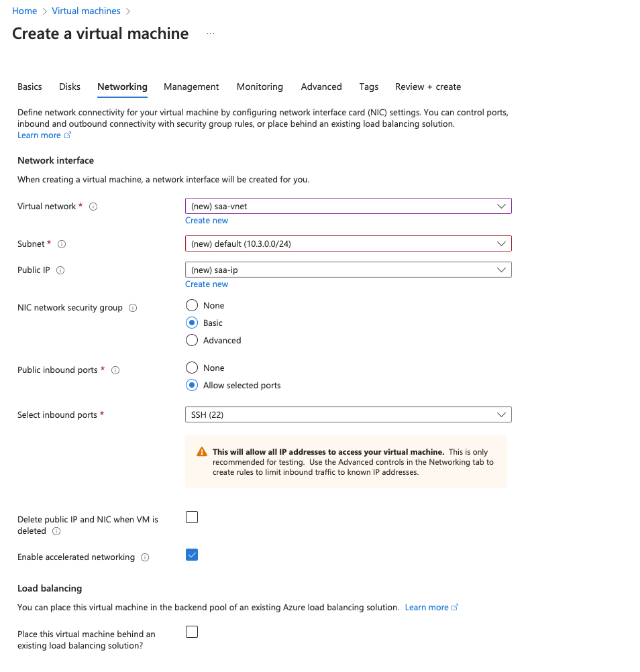
Task: Click the Public inbound ports info icon
Action: point(115,370)
